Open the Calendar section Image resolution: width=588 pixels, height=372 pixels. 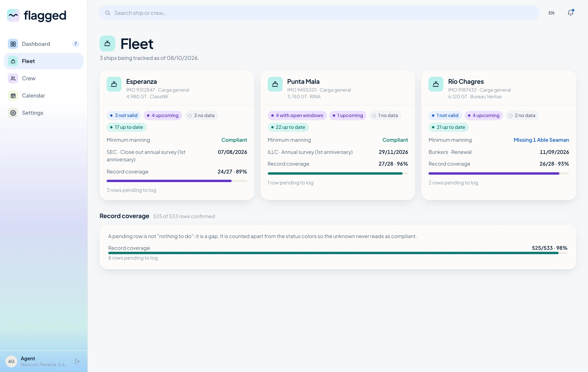click(44, 96)
